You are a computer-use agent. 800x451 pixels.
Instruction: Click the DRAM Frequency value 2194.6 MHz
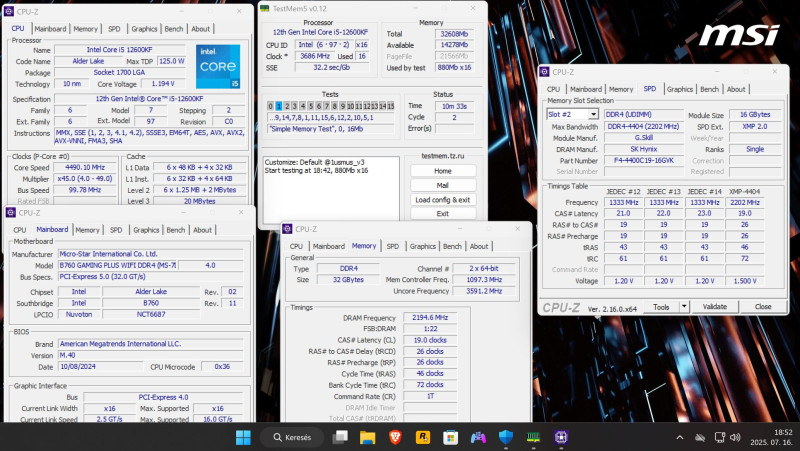pyautogui.click(x=430, y=317)
